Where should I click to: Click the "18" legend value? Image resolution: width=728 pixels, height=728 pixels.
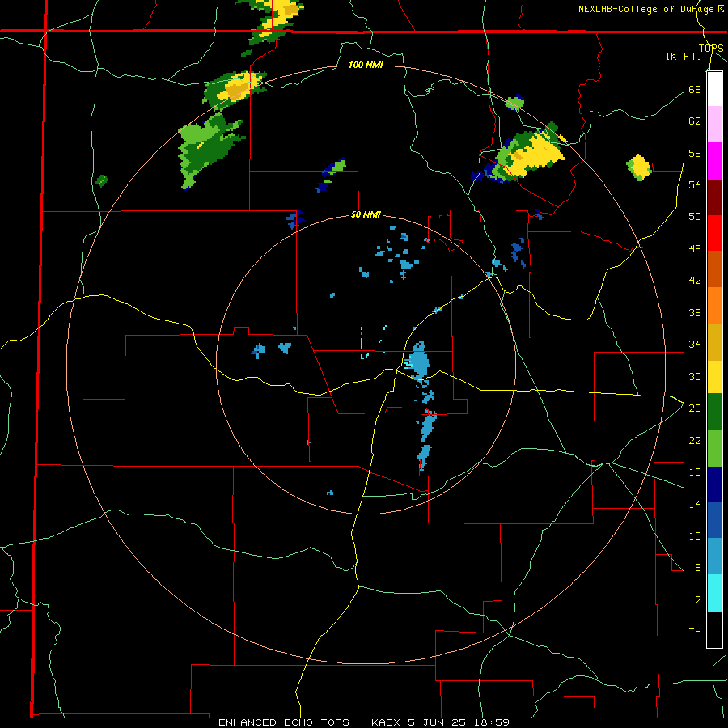(695, 472)
